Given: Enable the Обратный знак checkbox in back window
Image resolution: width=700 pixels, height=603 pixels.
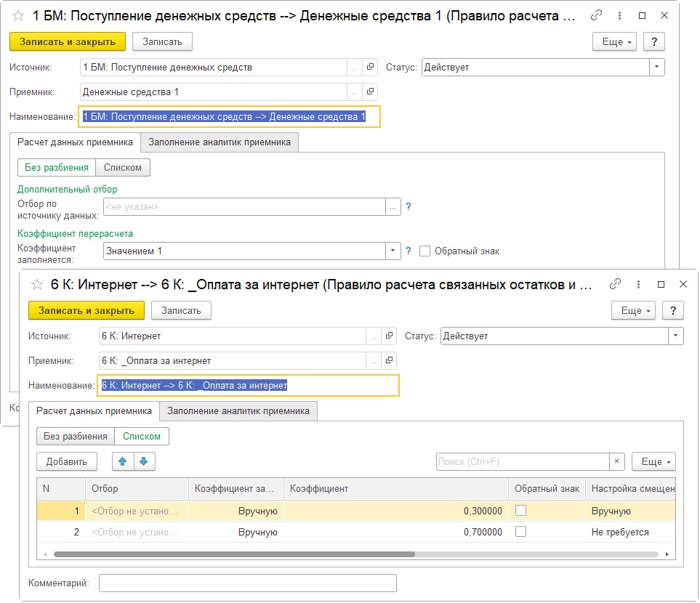Looking at the screenshot, I should (426, 251).
